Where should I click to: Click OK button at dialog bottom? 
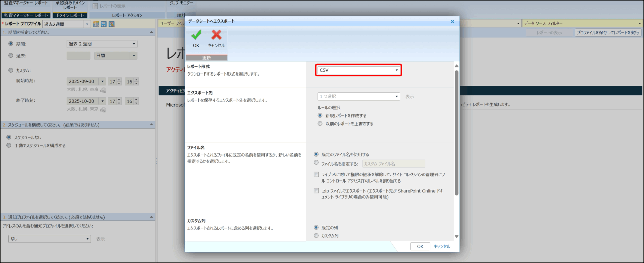click(x=420, y=246)
